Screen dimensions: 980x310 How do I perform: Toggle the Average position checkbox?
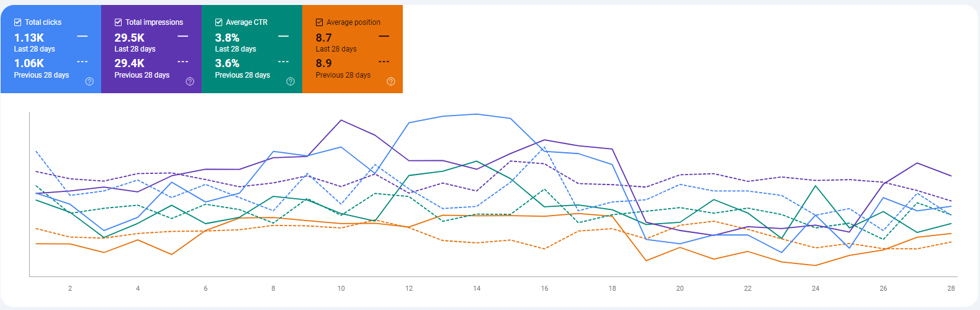pyautogui.click(x=320, y=22)
